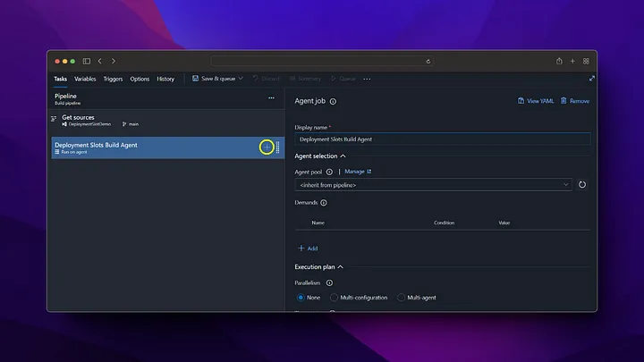Toggle the browser sidebar icon

(x=86, y=61)
